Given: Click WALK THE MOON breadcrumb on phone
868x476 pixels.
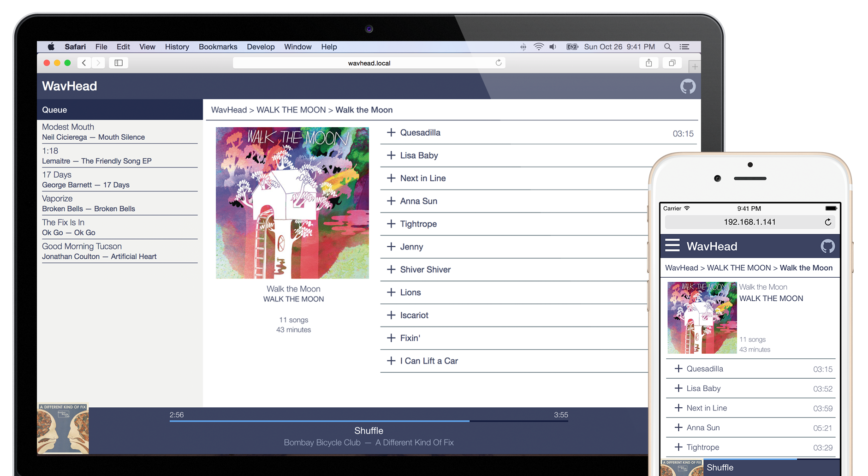Looking at the screenshot, I should click(739, 268).
